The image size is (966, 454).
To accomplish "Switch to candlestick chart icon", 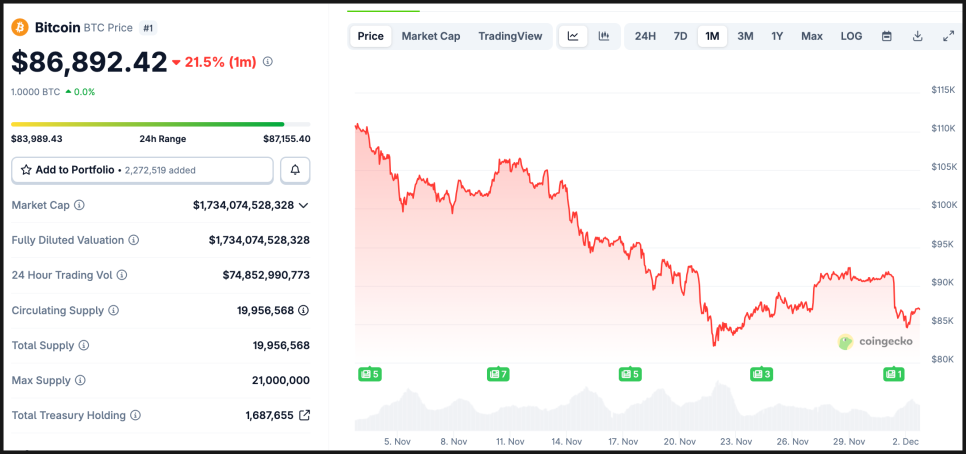I will [604, 36].
